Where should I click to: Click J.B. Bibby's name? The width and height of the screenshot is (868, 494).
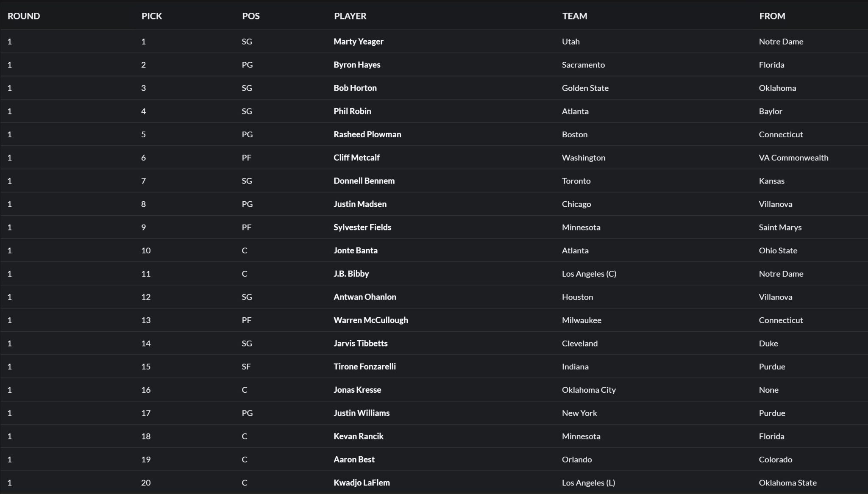[x=351, y=274]
